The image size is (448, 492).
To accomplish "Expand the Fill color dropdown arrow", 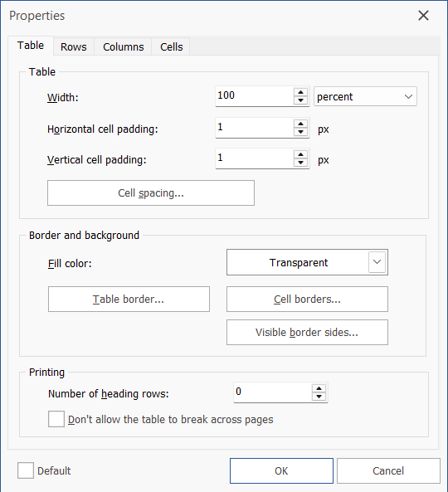I will (377, 262).
